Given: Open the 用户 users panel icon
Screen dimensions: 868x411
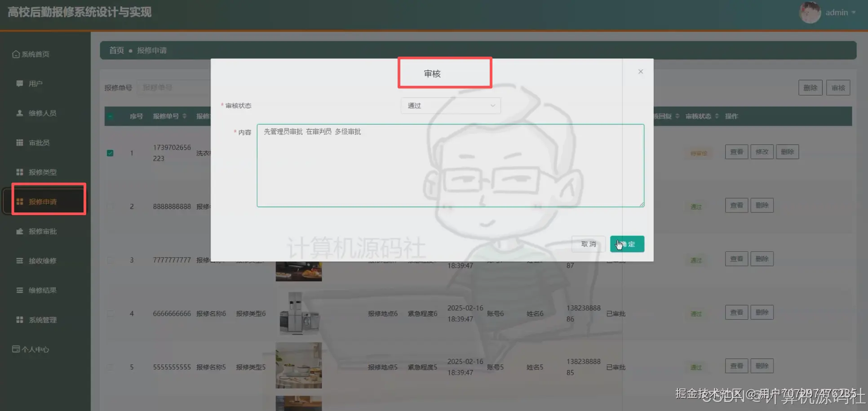Looking at the screenshot, I should click(19, 83).
